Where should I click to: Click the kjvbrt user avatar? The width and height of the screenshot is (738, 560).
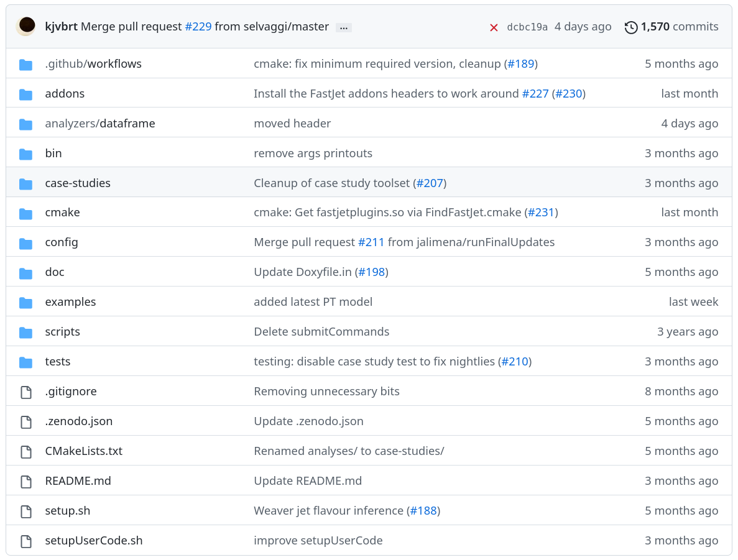tap(26, 26)
